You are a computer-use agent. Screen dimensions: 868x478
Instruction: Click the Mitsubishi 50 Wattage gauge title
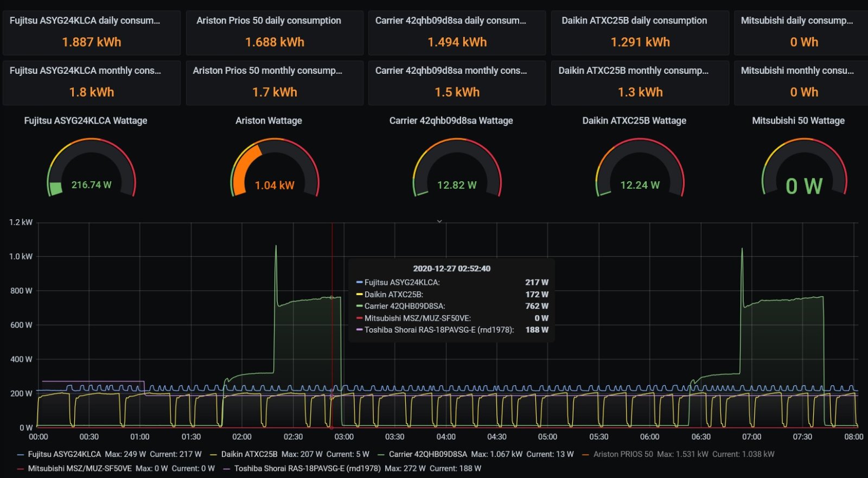[x=798, y=120]
